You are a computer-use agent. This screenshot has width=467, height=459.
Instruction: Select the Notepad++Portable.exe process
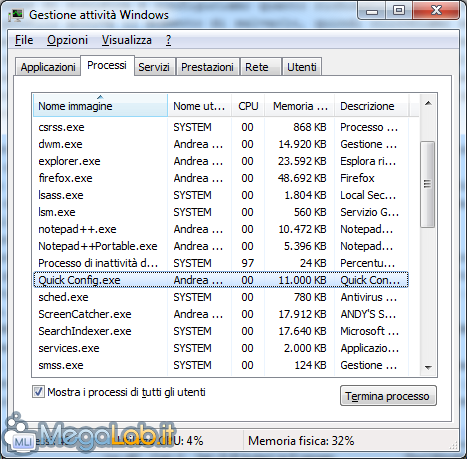coord(221,246)
